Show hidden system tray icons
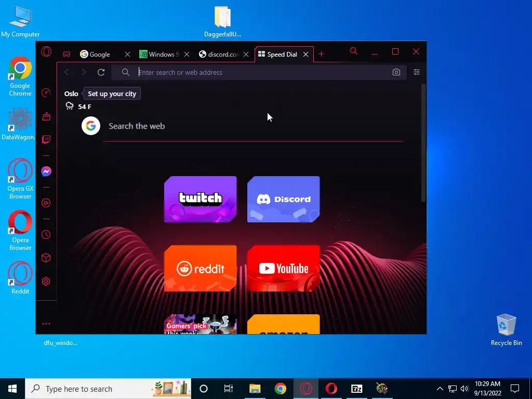532x399 pixels. click(x=440, y=389)
